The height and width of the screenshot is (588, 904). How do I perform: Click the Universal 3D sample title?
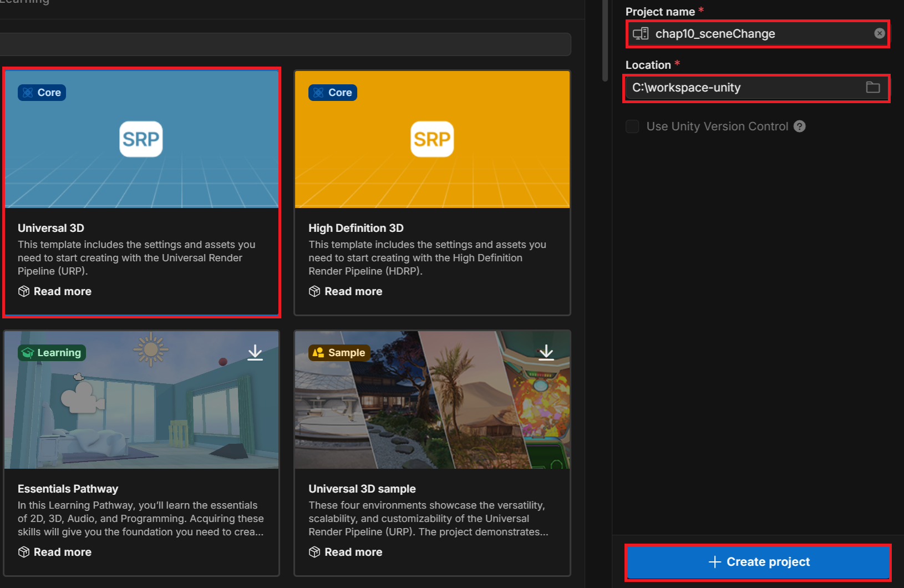pos(362,489)
